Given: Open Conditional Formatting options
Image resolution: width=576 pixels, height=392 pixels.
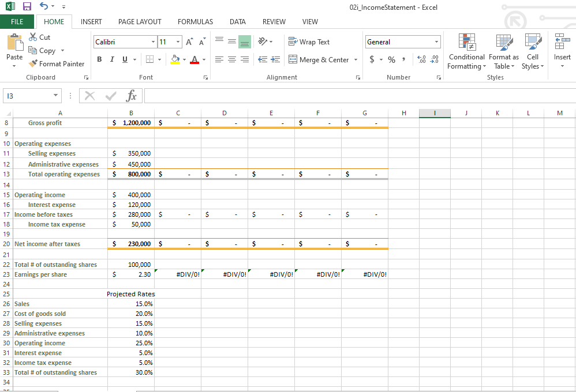Looking at the screenshot, I should (466, 51).
